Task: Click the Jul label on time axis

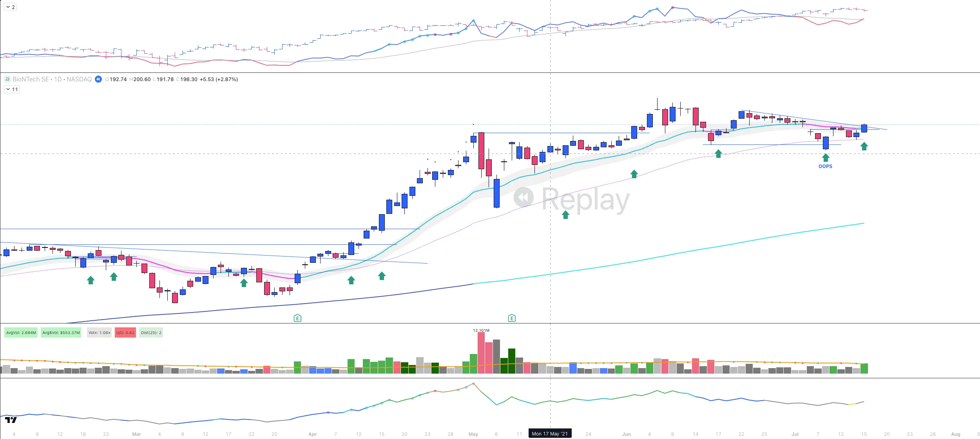Action: pos(795,434)
